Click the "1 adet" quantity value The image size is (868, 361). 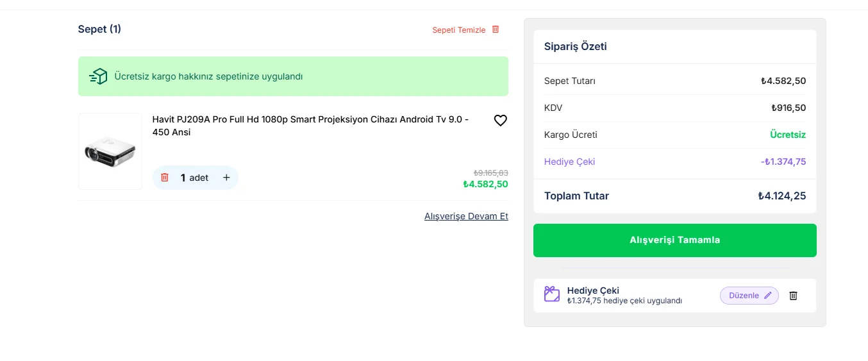click(x=194, y=178)
